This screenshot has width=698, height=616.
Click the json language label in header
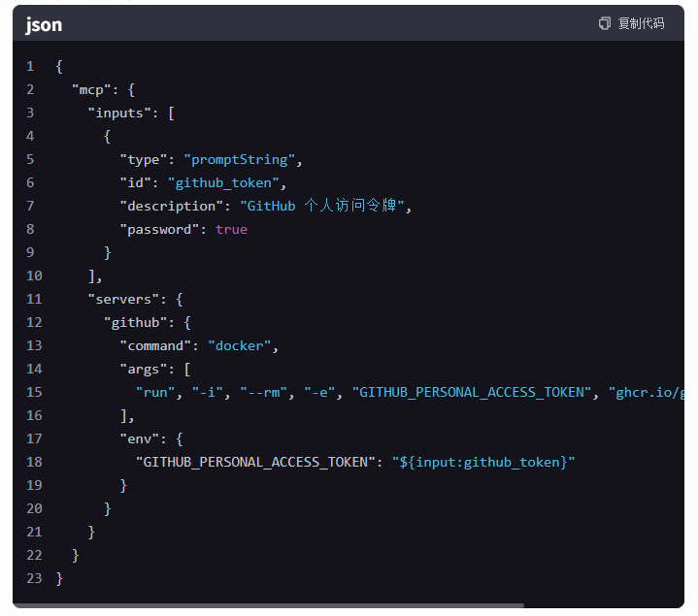pos(44,24)
